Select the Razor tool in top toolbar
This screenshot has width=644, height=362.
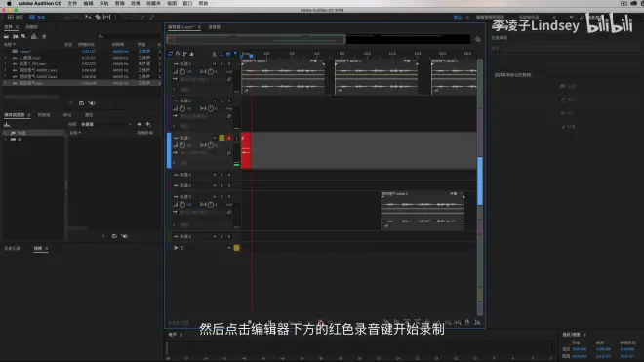coord(98,17)
